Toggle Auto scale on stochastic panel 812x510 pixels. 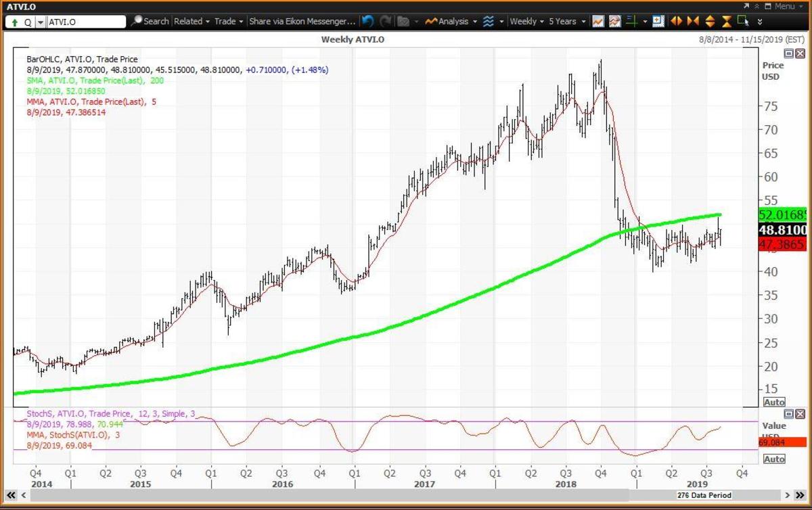point(774,459)
